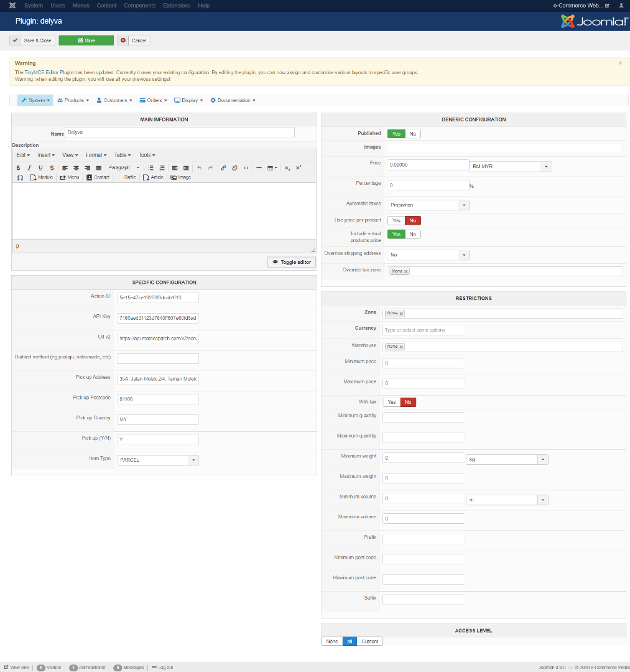This screenshot has width=630, height=672.
Task: Click the redo icon in the editor
Action: point(210,168)
